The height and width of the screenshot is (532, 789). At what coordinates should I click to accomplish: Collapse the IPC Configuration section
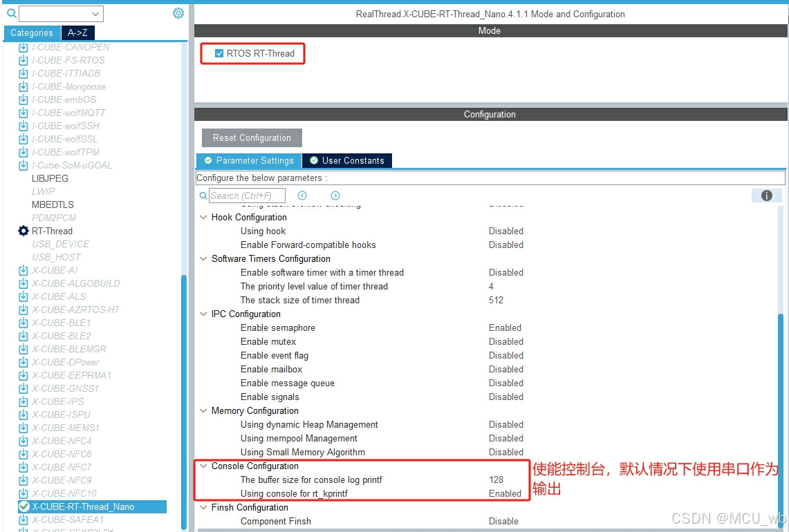click(203, 314)
